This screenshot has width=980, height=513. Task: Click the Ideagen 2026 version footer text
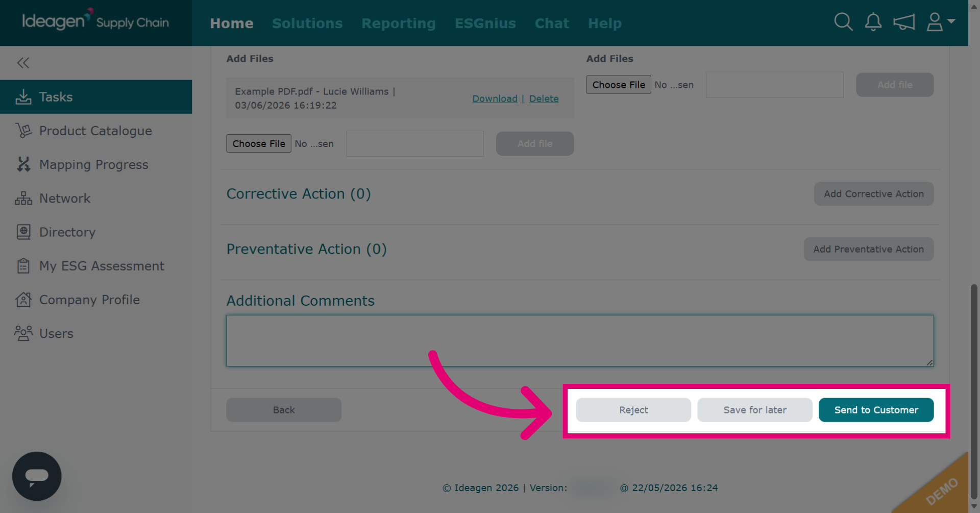580,488
